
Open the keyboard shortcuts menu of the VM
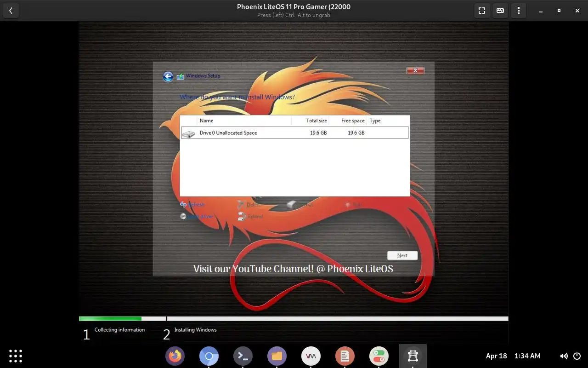point(500,11)
